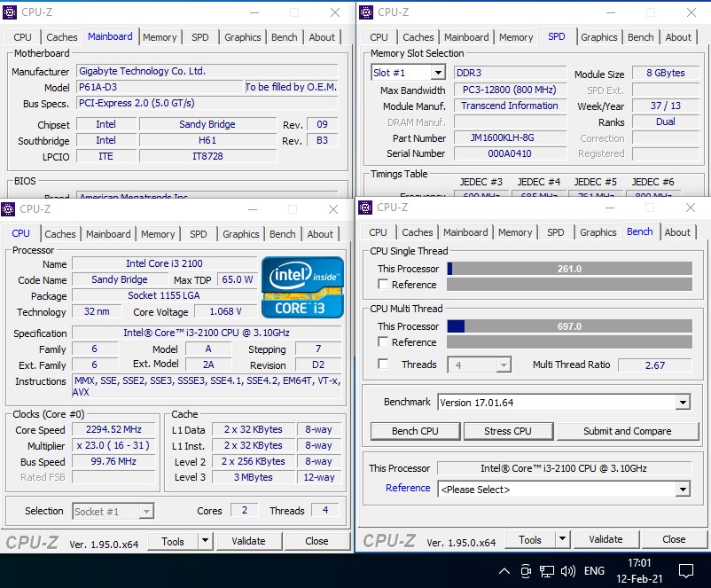711x588 pixels.
Task: Click CPU-Z app icon in Bench window title
Action: [365, 208]
